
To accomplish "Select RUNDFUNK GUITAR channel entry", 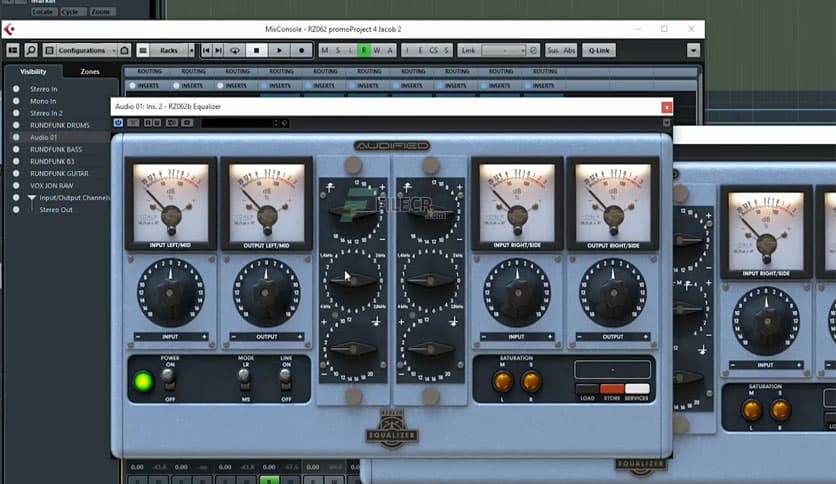I will point(59,173).
